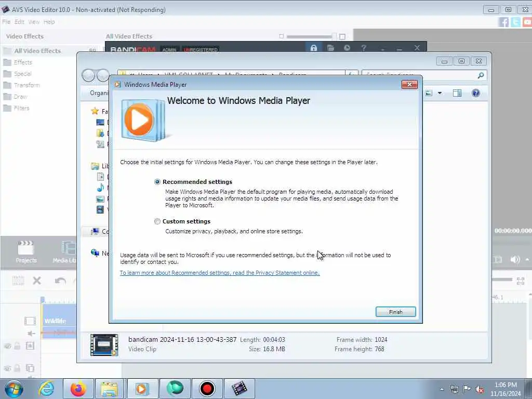Open Windows Explorer from the taskbar
Screen dimensions: 532x399
click(x=109, y=389)
